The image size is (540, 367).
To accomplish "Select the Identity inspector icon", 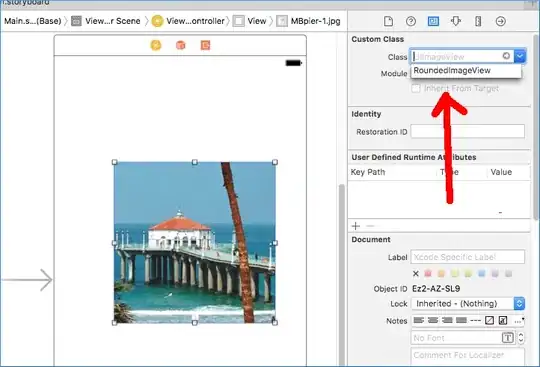I will [433, 21].
